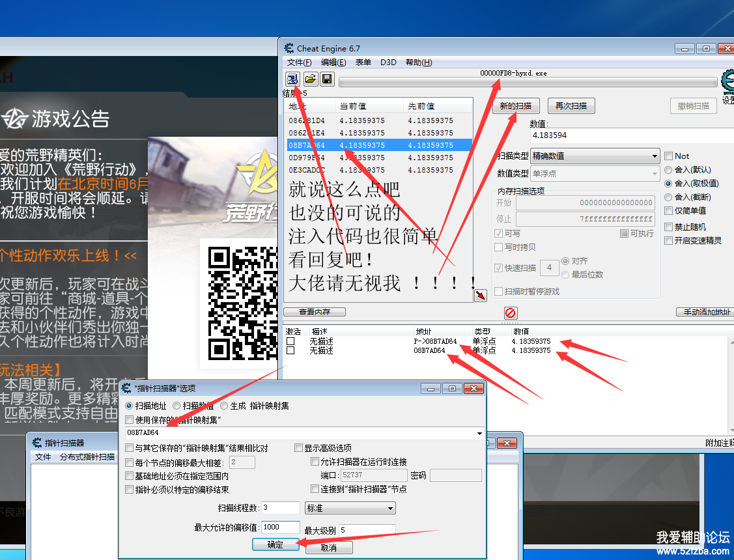The height and width of the screenshot is (560, 734).
Task: Activate checkbox for P->08B7AD64 address entry
Action: (x=290, y=341)
